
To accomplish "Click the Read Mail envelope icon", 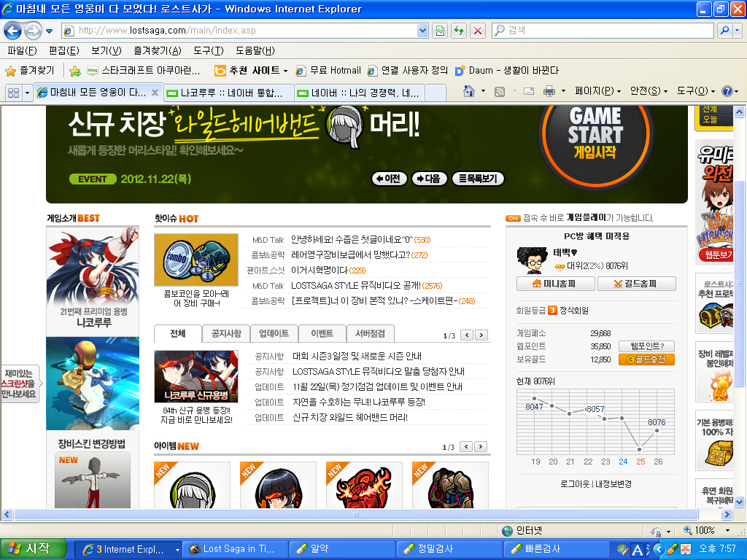I will pyautogui.click(x=529, y=91).
